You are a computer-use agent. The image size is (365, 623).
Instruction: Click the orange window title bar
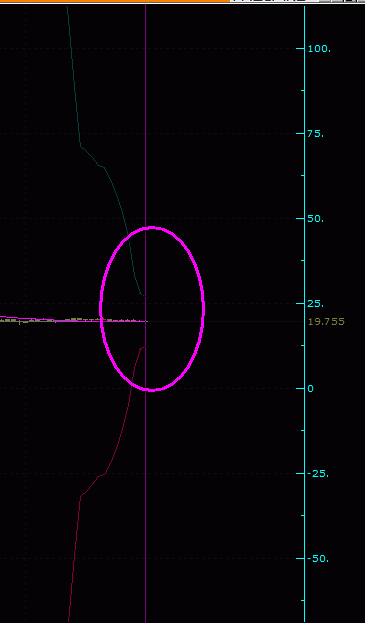click(115, 1)
